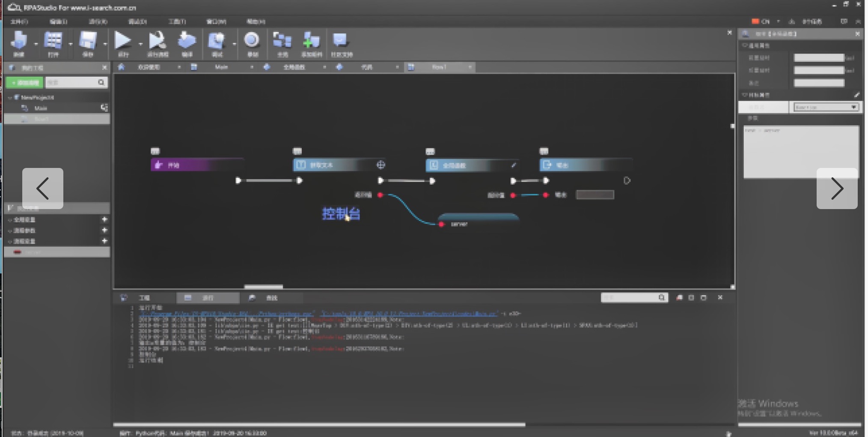The image size is (868, 437).
Task: Click the home icon on the welcome tab
Action: tap(121, 67)
